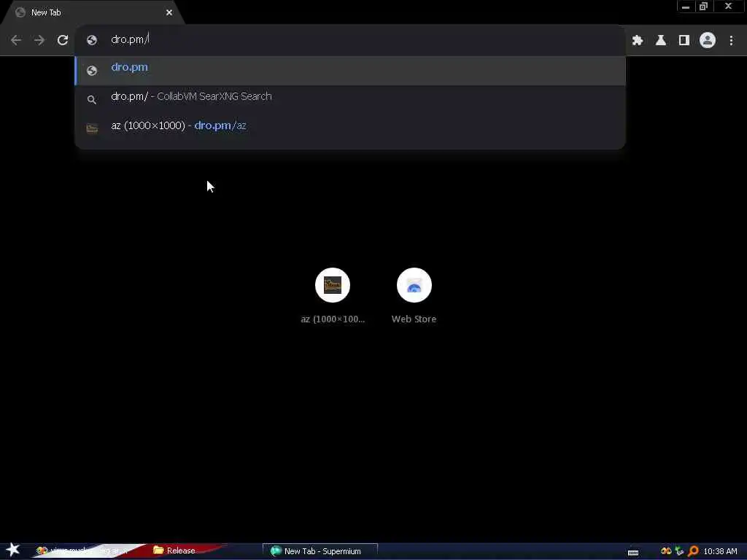The width and height of the screenshot is (747, 560).
Task: Click the Start star button in the taskbar
Action: 13,550
